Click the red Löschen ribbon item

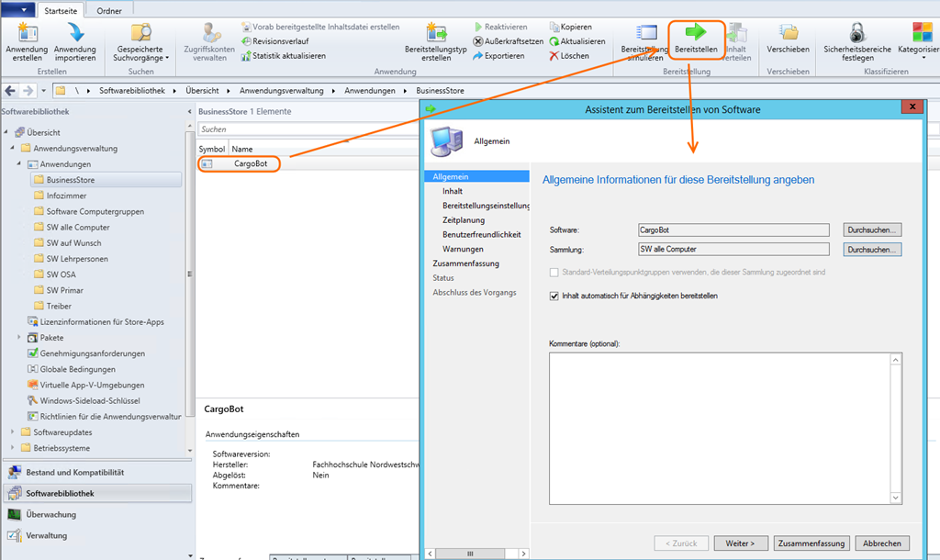pos(567,56)
